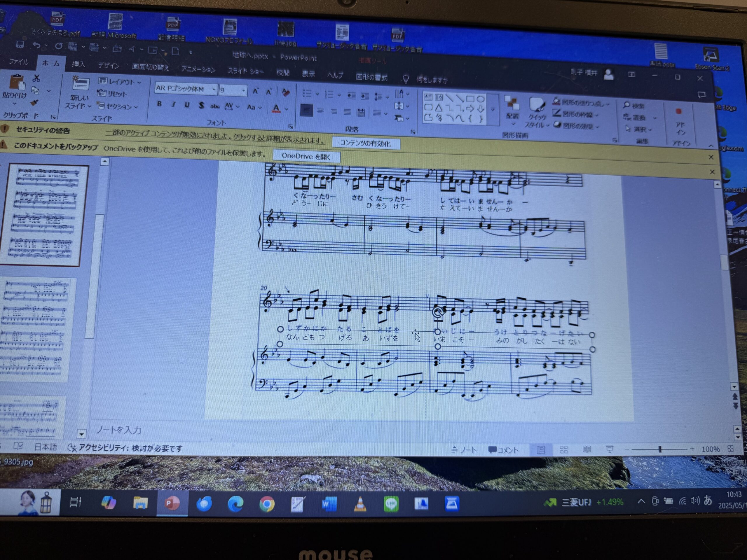Toggle strikethrough abc button

coord(215,106)
